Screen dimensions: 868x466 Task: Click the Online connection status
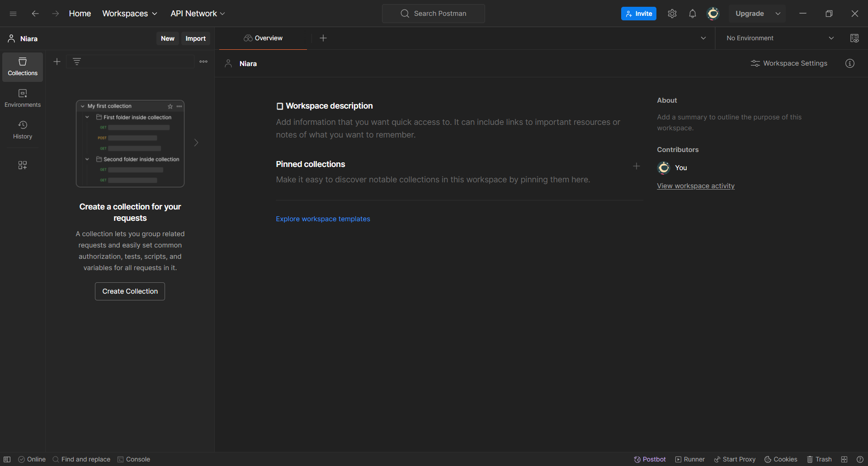32,459
